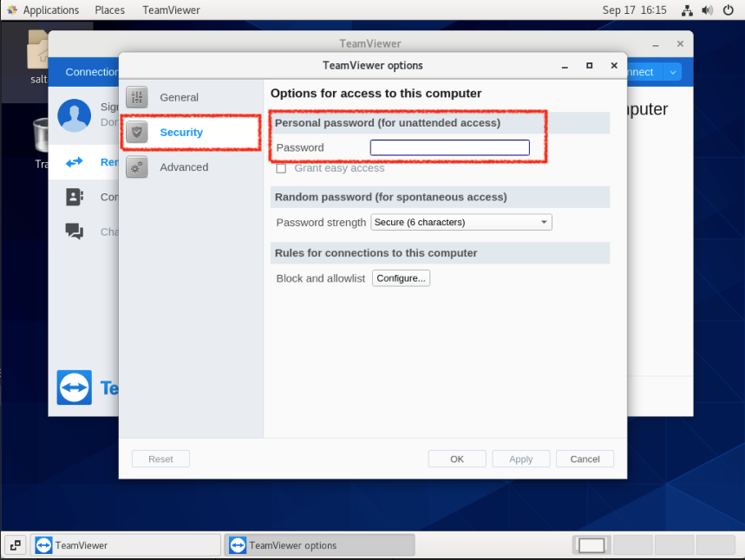The width and height of the screenshot is (745, 560).
Task: Open the Password strength dropdown
Action: [461, 222]
